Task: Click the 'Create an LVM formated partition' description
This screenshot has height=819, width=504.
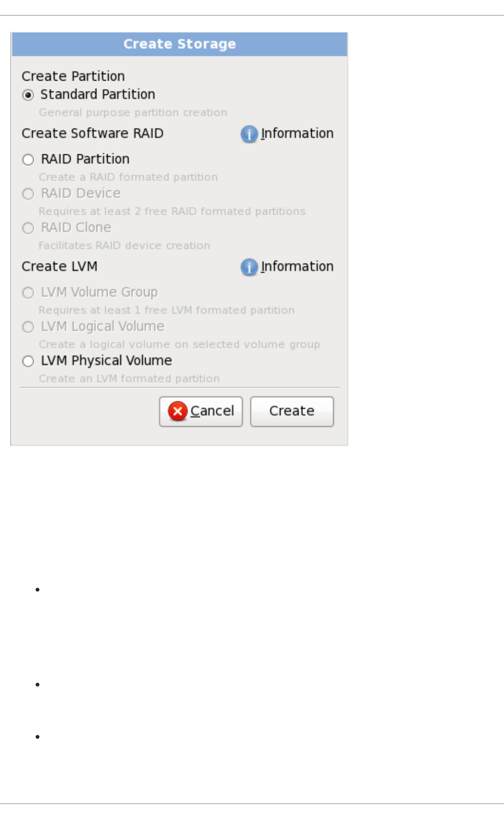Action: coord(129,379)
